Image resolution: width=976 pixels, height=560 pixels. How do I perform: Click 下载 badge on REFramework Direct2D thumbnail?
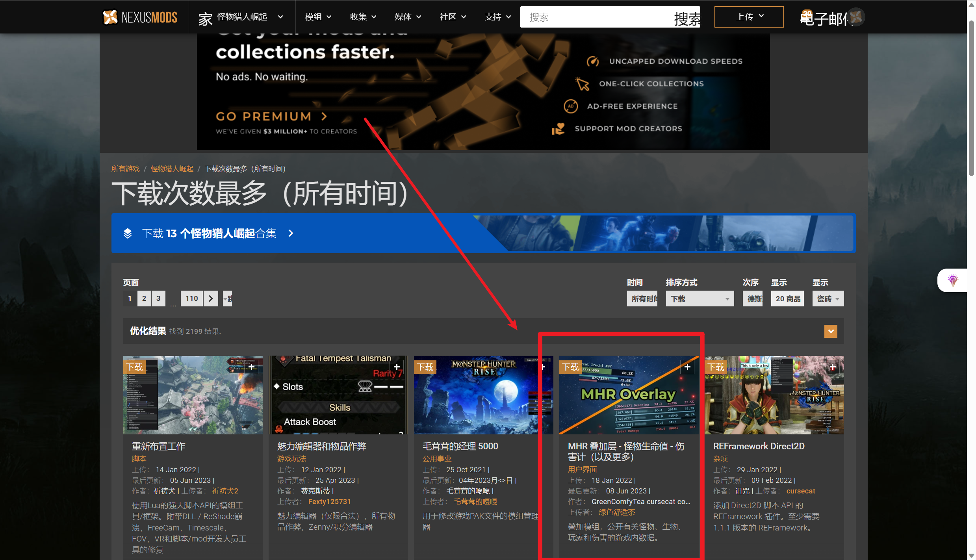716,367
